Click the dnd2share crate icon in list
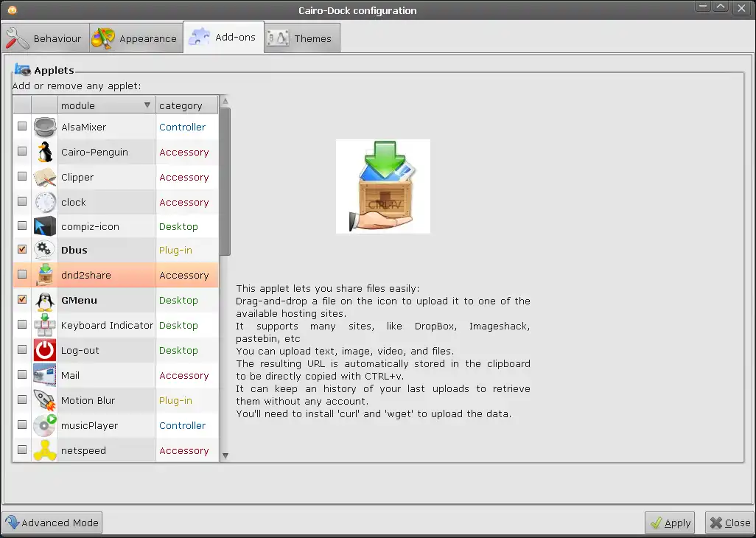This screenshot has width=756, height=538. coord(45,276)
